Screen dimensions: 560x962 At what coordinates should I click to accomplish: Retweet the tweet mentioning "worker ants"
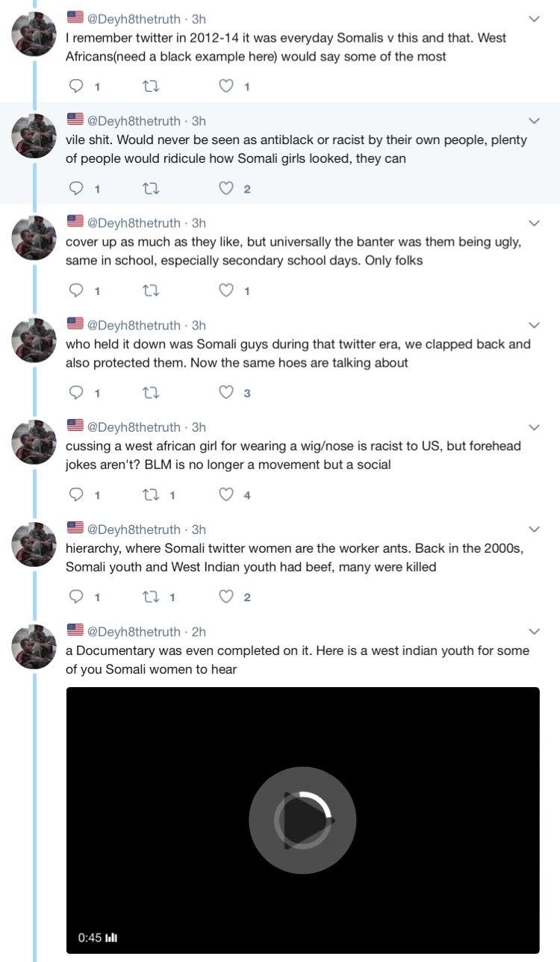(x=150, y=597)
